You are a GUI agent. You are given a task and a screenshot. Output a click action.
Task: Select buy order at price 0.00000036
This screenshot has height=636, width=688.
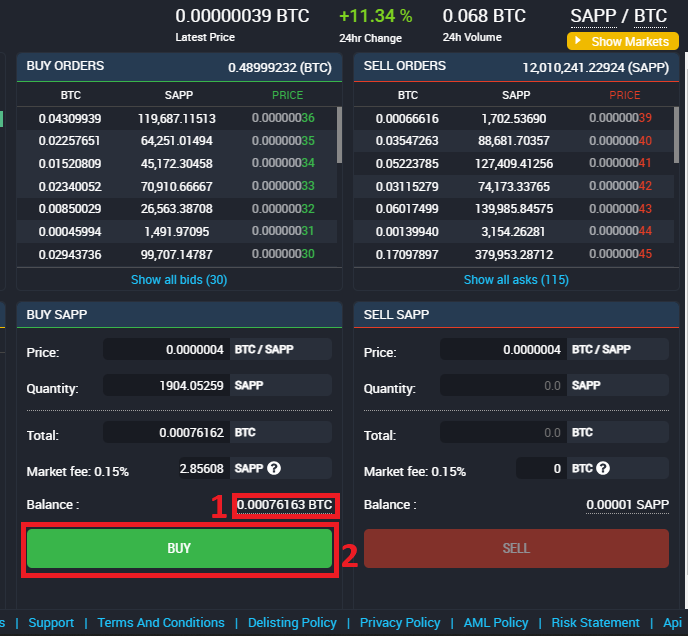pos(179,118)
